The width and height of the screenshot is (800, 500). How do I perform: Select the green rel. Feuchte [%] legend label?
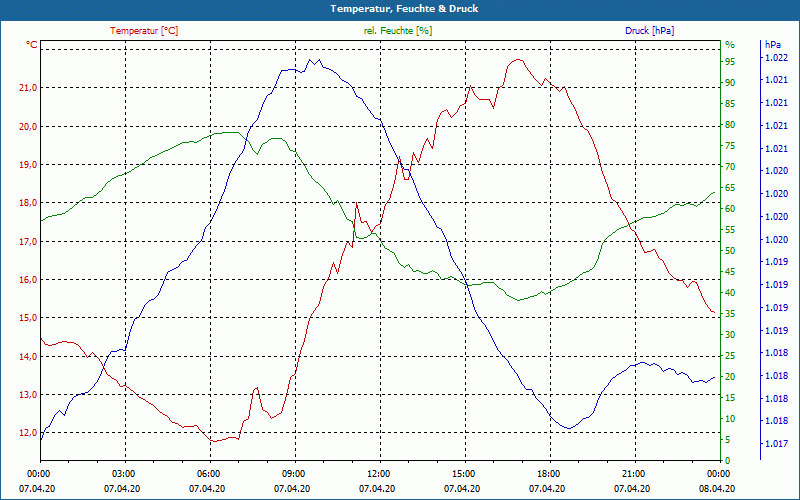pyautogui.click(x=397, y=31)
